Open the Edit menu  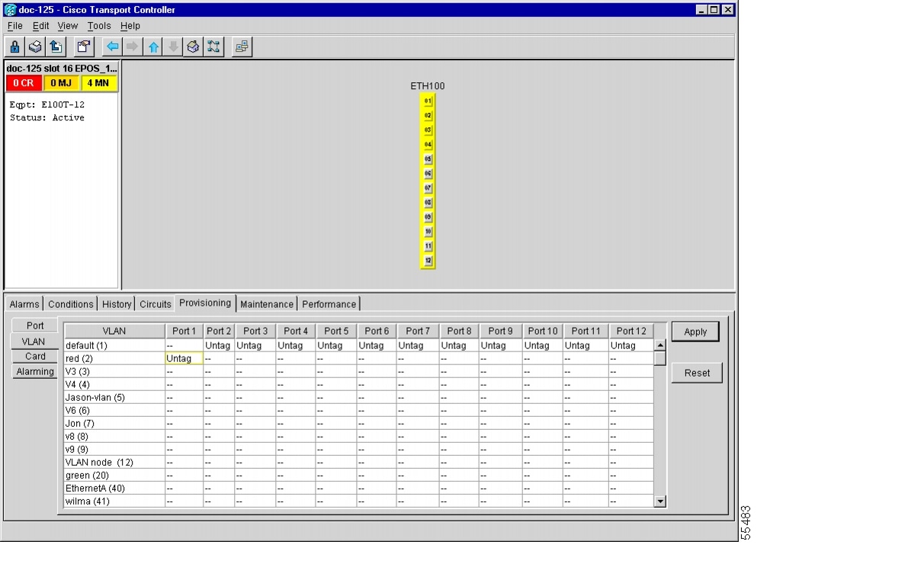click(40, 26)
